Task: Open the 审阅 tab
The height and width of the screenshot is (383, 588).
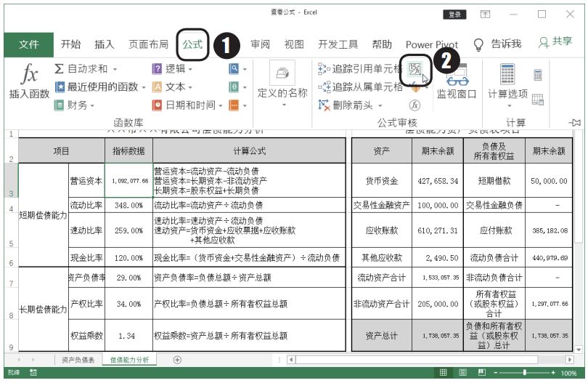Action: coord(261,44)
